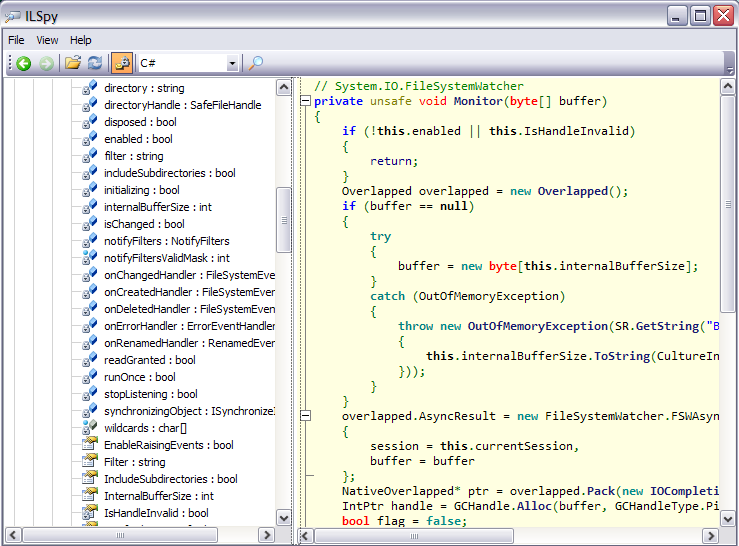Open the Help menu
The image size is (739, 546).
point(81,40)
